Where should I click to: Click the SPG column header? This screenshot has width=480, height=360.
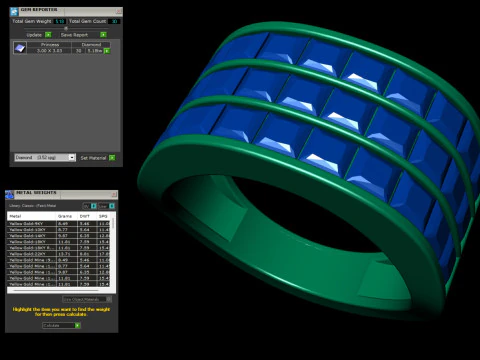click(103, 216)
